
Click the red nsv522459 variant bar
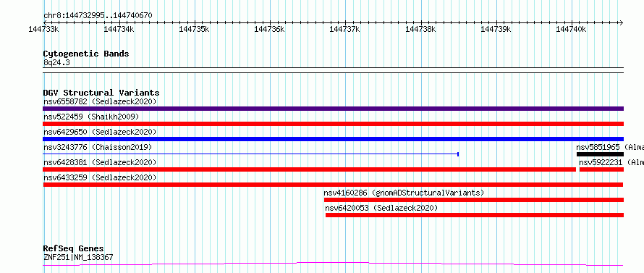tap(333, 124)
